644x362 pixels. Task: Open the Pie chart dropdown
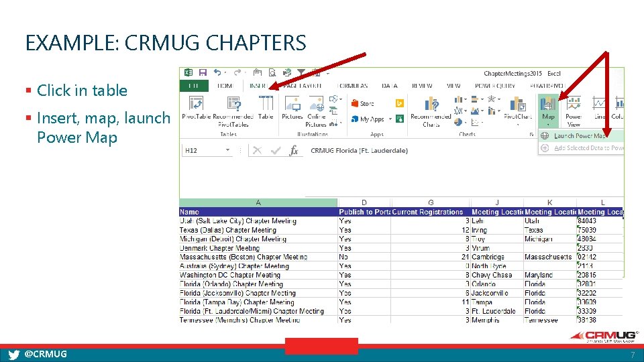[460, 122]
